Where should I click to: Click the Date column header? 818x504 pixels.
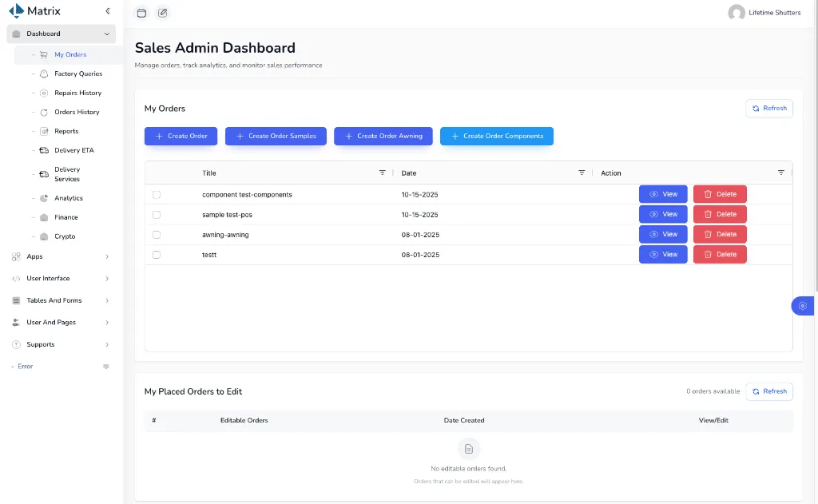(x=408, y=173)
